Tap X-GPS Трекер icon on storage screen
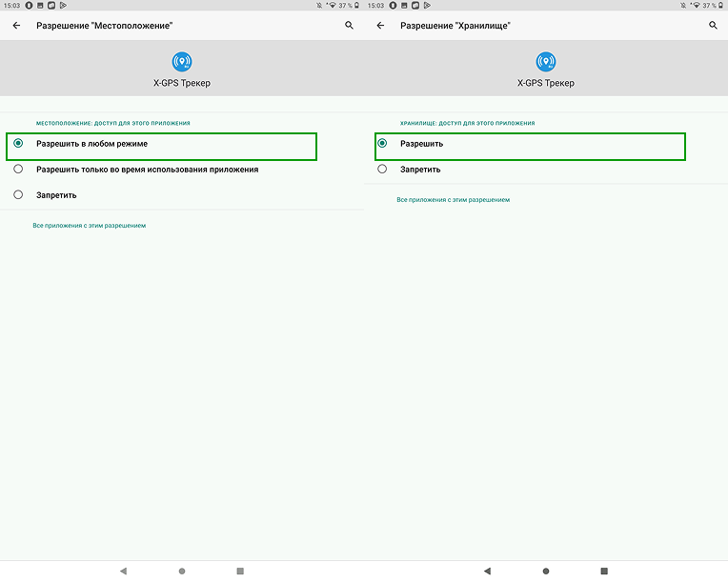This screenshot has height=582, width=728. tap(546, 62)
